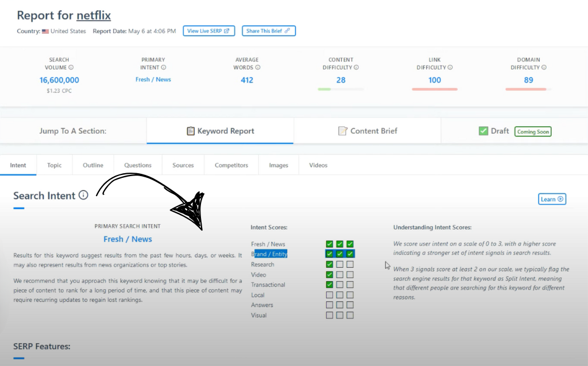This screenshot has width=588, height=366.
Task: Select the Sources tab
Action: [183, 165]
